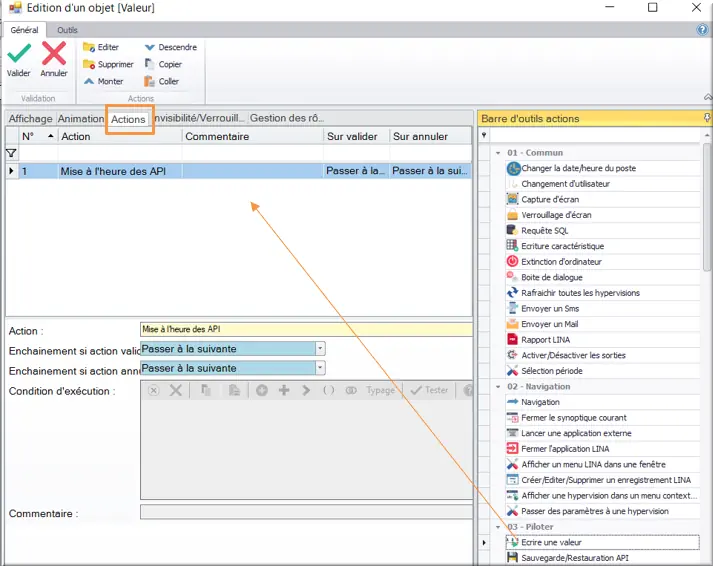Select 'Lancer une application externe' action
The image size is (713, 566).
(x=603, y=433)
